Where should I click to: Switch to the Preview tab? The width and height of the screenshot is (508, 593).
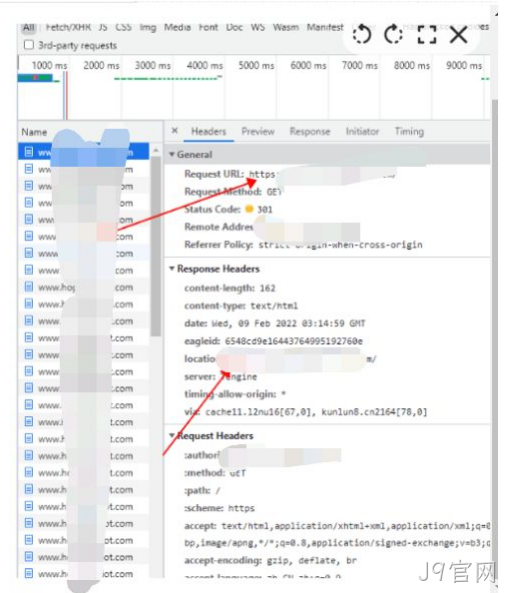[x=258, y=131]
